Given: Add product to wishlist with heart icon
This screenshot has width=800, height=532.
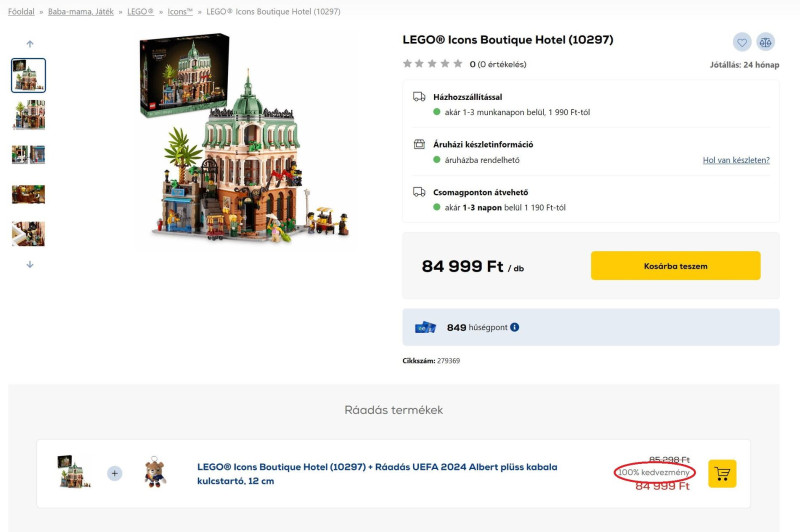Looking at the screenshot, I should point(742,42).
